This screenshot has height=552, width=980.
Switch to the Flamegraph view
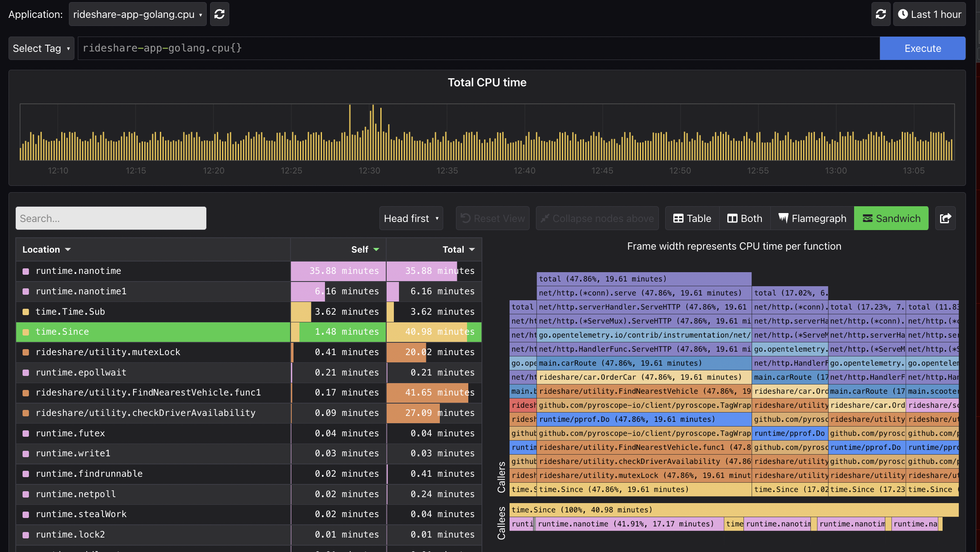812,218
